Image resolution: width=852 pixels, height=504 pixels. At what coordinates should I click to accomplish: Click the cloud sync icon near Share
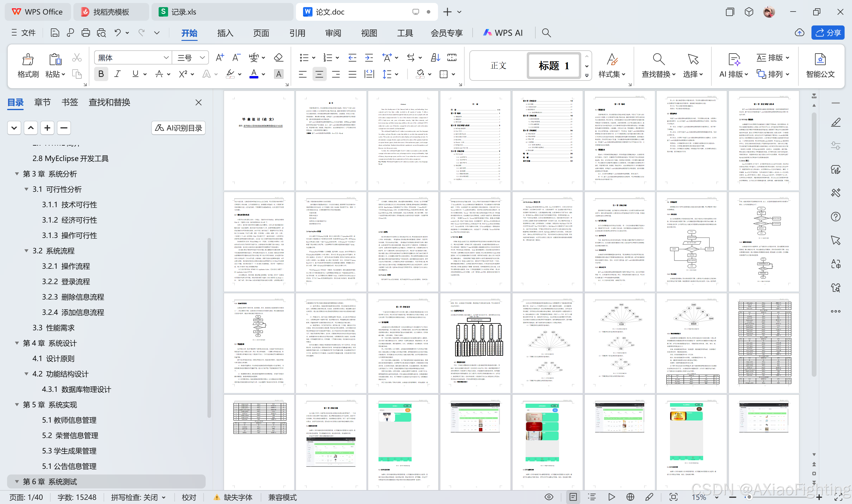(799, 33)
